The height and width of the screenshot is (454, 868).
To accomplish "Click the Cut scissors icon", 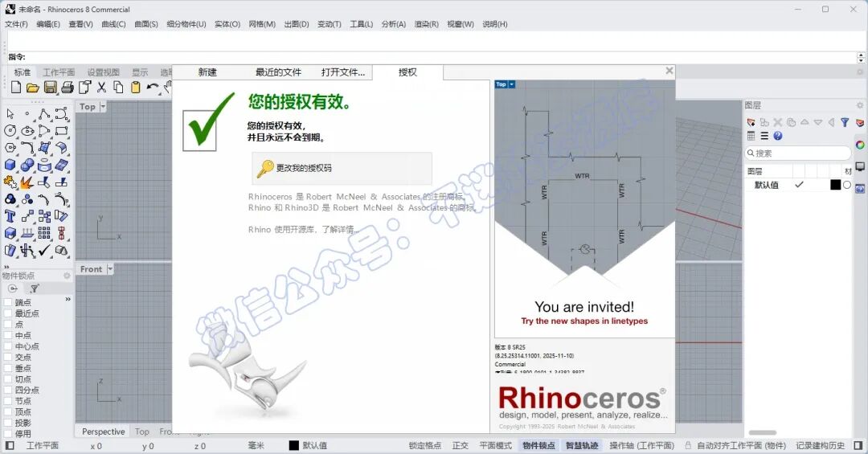I will [101, 87].
